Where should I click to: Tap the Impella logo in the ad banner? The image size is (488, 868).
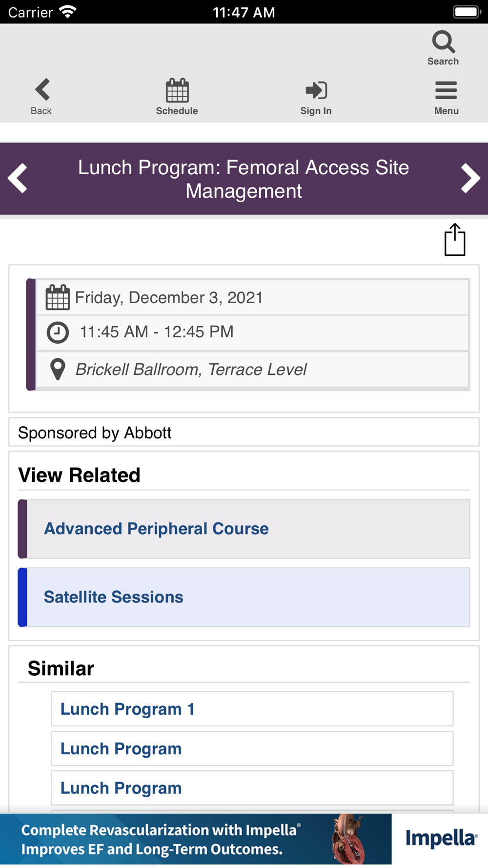coord(441,839)
